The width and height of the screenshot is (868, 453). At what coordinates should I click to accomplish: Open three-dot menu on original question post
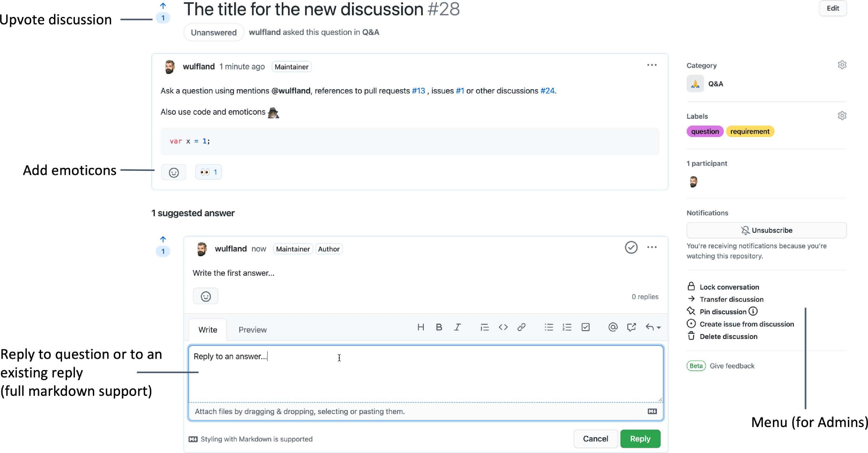point(652,65)
